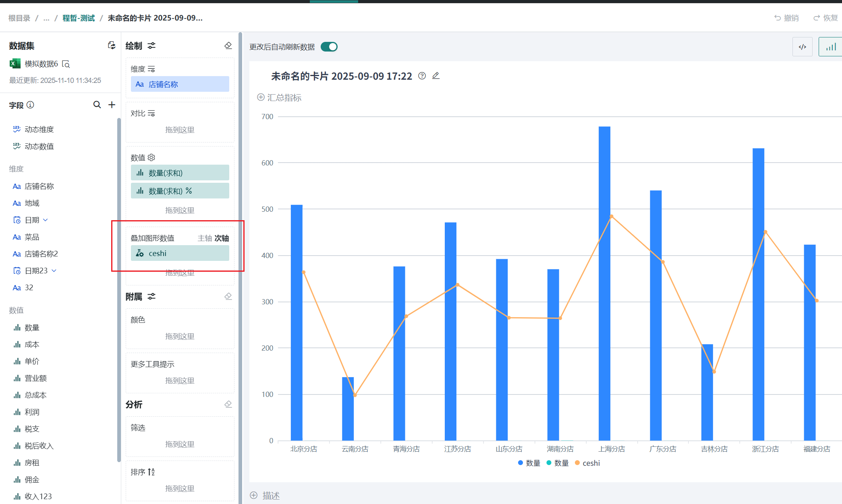This screenshot has width=842, height=504.
Task: Open 数值 settings gear icon
Action: pyautogui.click(x=151, y=157)
